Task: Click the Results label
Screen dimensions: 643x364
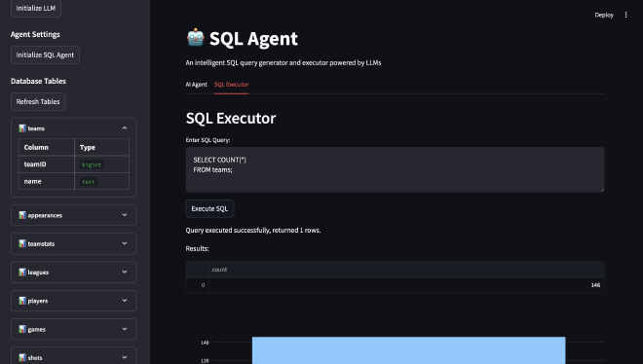Action: (197, 248)
